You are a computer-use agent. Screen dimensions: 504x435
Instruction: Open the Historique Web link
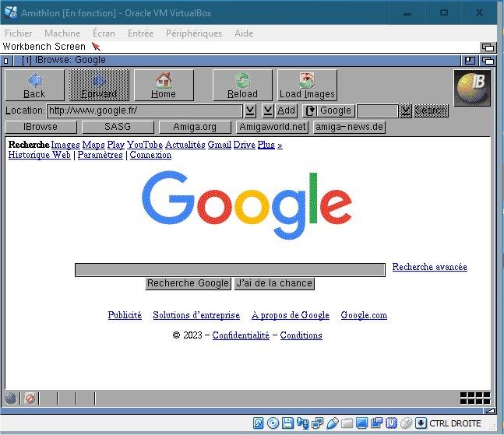tap(40, 155)
